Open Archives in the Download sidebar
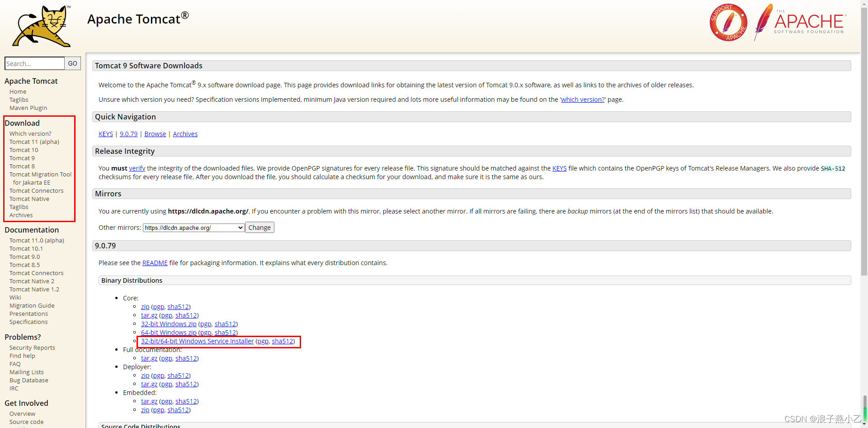Image resolution: width=868 pixels, height=428 pixels. point(21,215)
